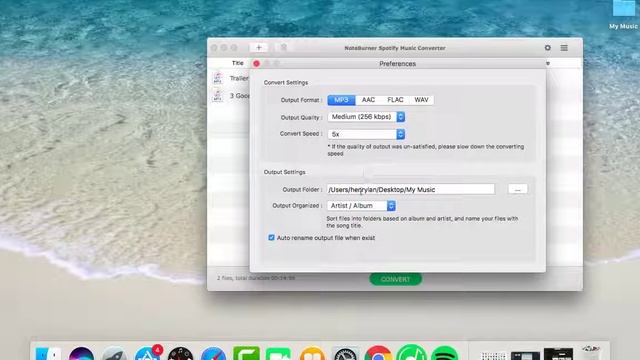Open System Preferences in the Dock

[x=345, y=353]
